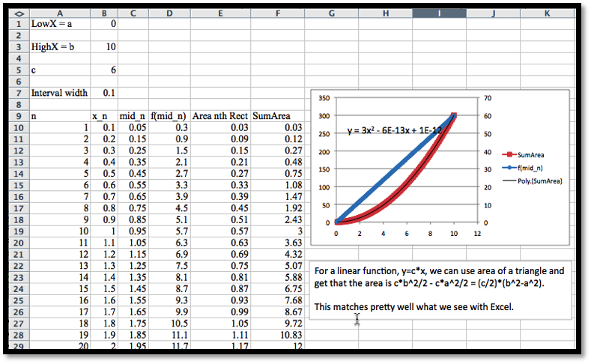This screenshot has width=591, height=364.
Task: Select row header 7
Action: [x=17, y=93]
